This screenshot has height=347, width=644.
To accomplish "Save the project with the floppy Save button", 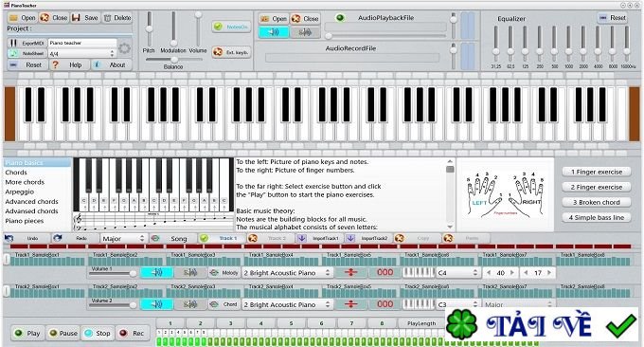I will click(x=85, y=18).
